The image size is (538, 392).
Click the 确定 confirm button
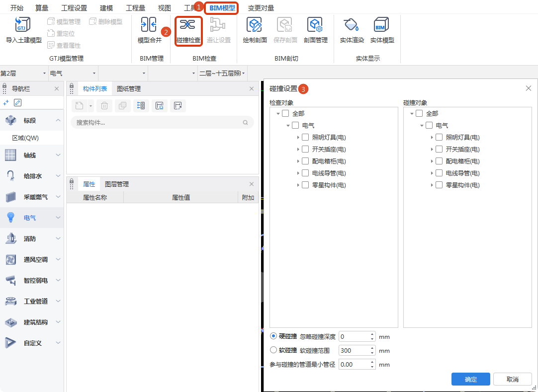point(470,379)
